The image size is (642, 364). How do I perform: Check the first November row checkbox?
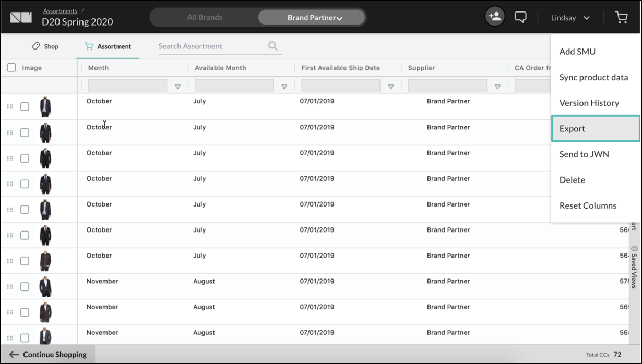(x=25, y=286)
